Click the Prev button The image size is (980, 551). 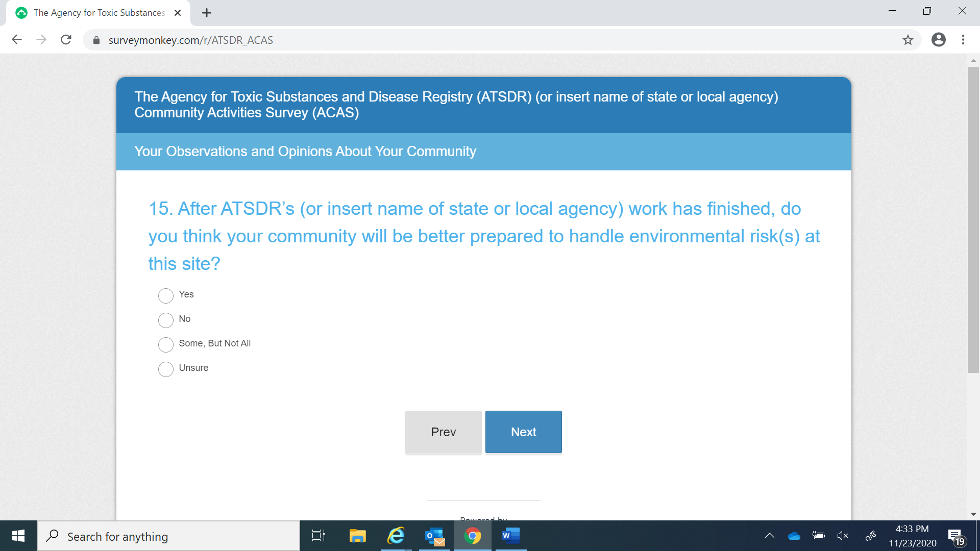coord(443,432)
